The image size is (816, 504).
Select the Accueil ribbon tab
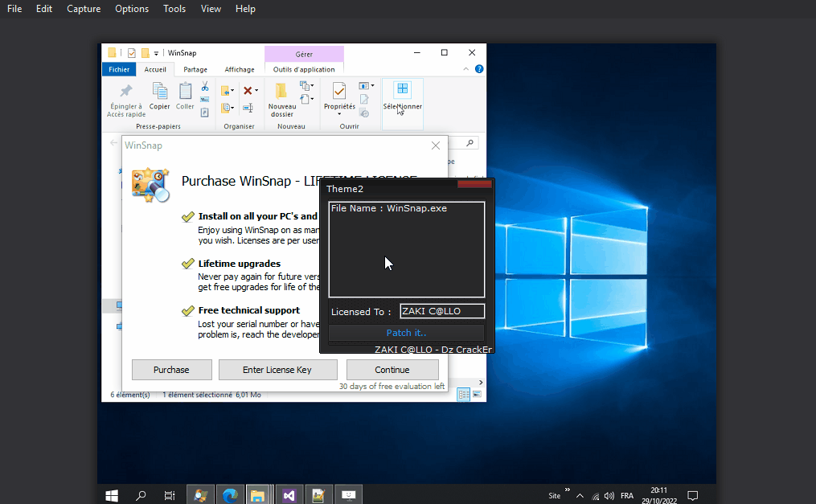(155, 69)
